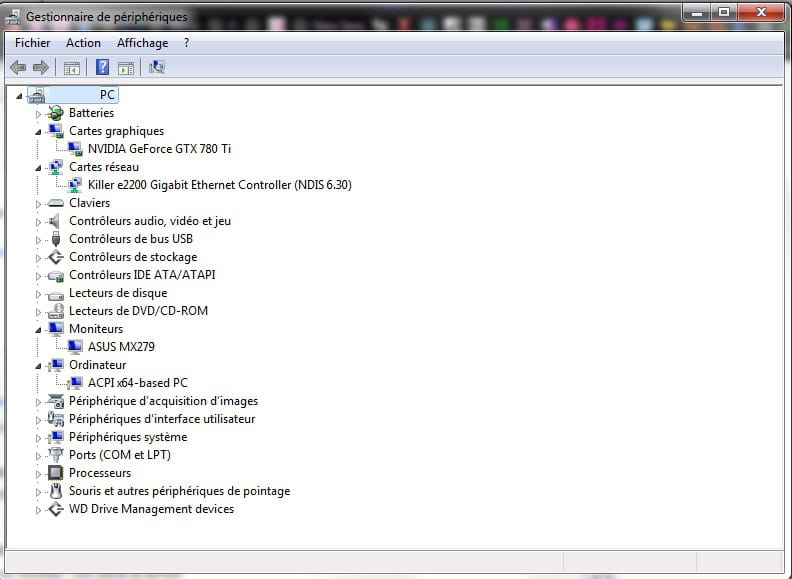The image size is (792, 579).
Task: Select the NVIDIA GeForce GTX 780 Ti device icon
Action: pyautogui.click(x=74, y=149)
